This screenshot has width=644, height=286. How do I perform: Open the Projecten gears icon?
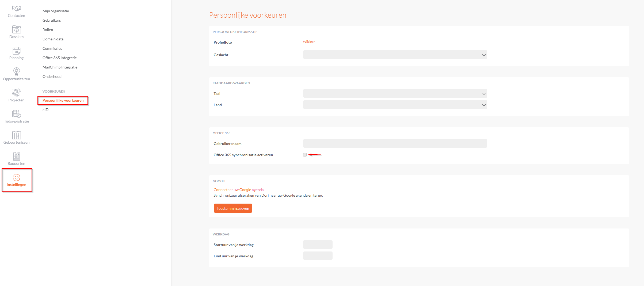click(16, 93)
